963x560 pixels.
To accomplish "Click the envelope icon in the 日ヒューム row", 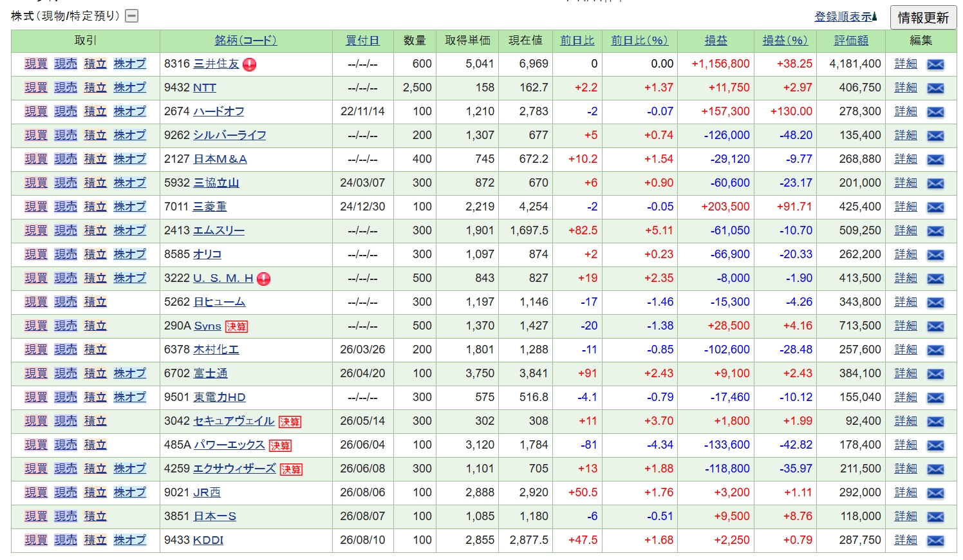I will pyautogui.click(x=935, y=303).
